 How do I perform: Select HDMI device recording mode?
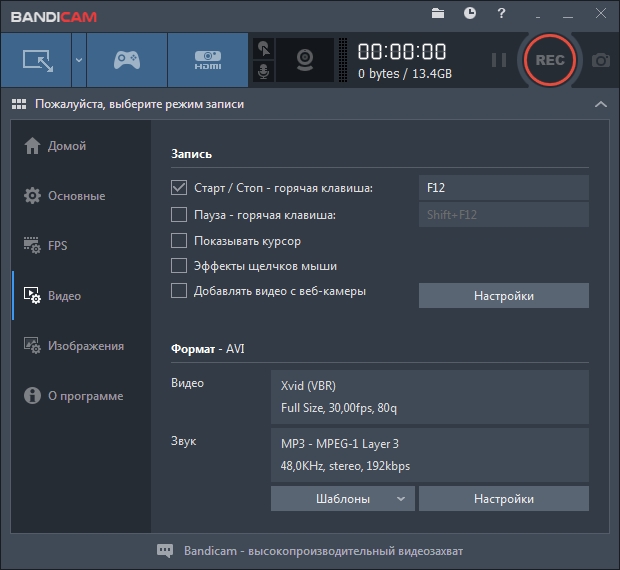[x=207, y=60]
